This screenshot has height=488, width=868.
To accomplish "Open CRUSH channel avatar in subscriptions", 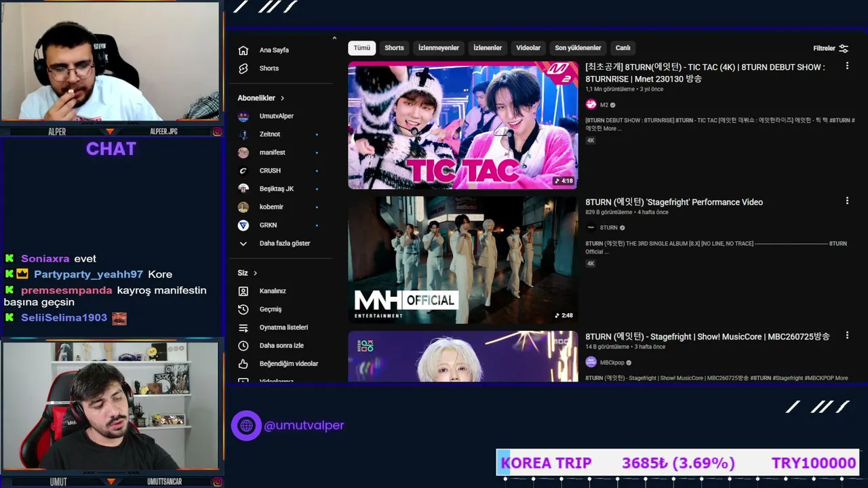I will click(243, 171).
